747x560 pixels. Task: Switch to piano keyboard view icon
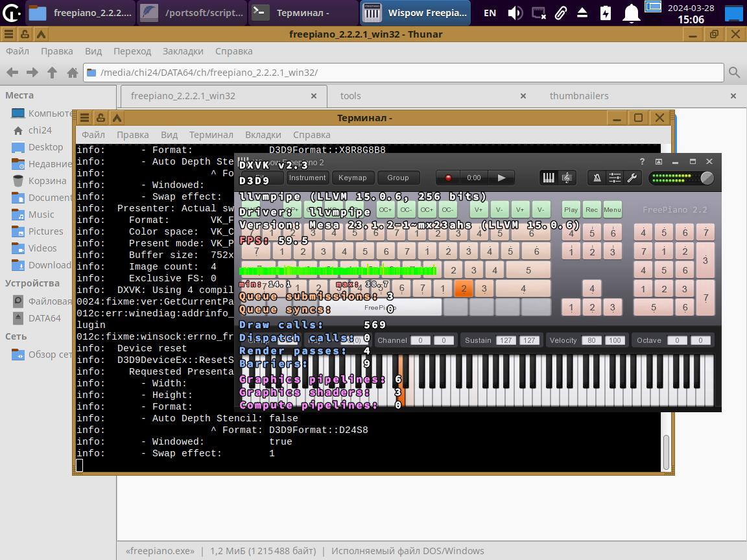(549, 178)
